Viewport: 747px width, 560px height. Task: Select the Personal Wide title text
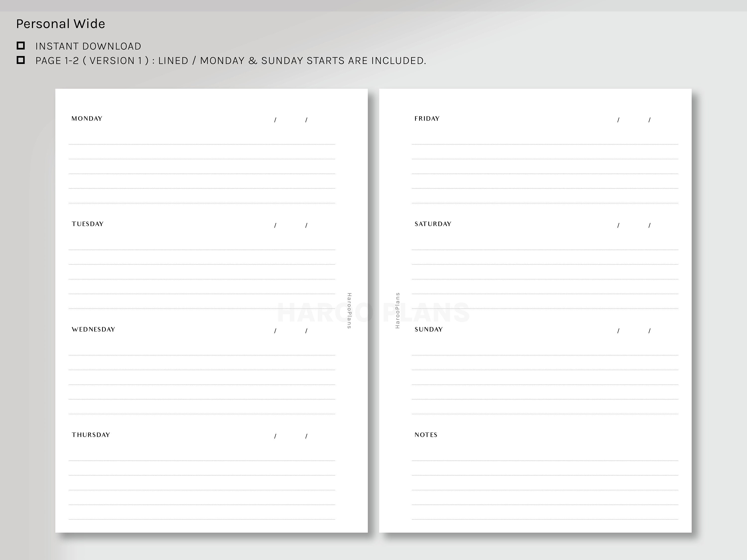coord(61,24)
